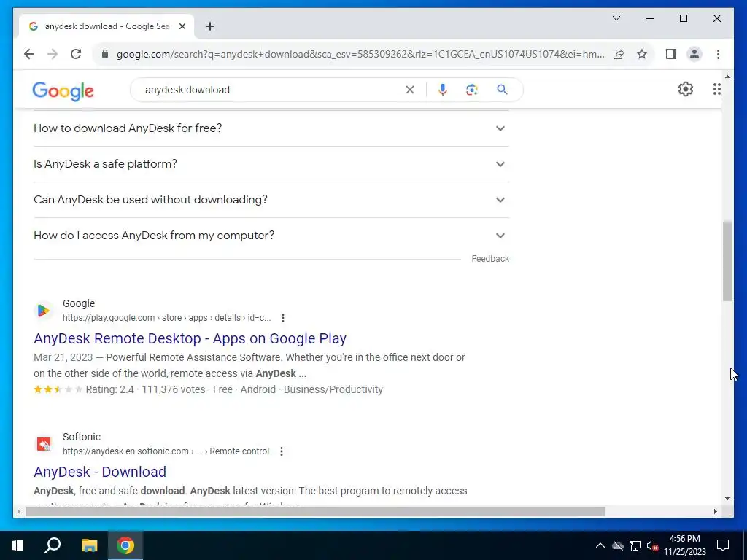The image size is (747, 560).
Task: Open AnyDesk - Download Softonic link
Action: click(x=99, y=472)
